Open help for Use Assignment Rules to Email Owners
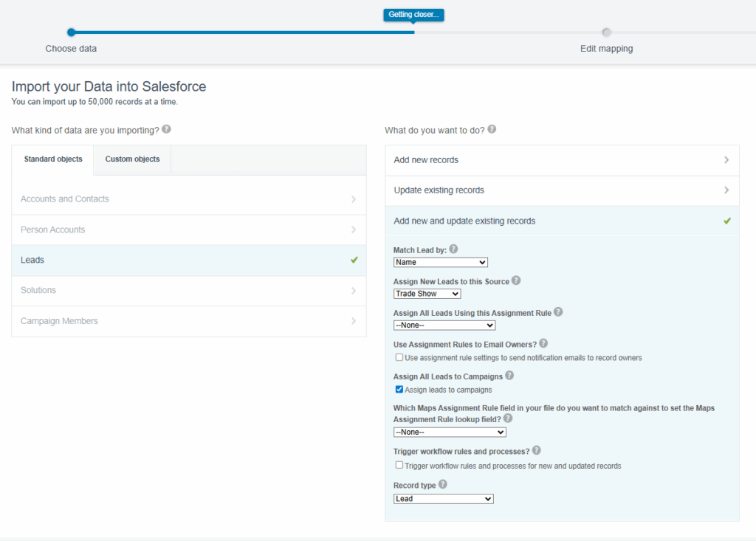The width and height of the screenshot is (756, 541). pyautogui.click(x=544, y=342)
